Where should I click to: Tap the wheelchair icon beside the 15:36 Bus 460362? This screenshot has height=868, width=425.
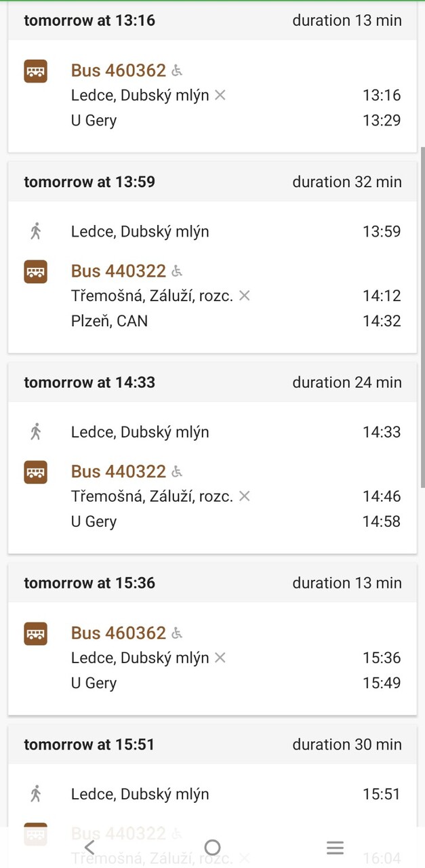click(177, 633)
